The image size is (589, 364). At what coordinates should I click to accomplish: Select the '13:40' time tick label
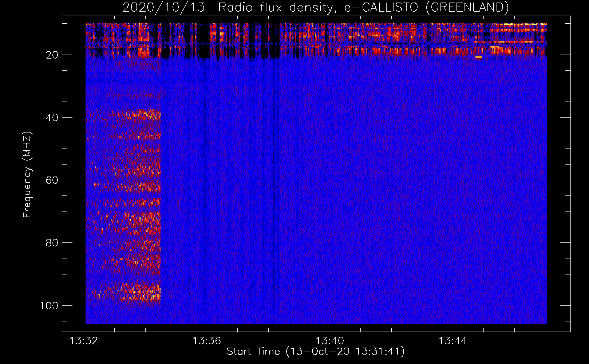click(330, 341)
